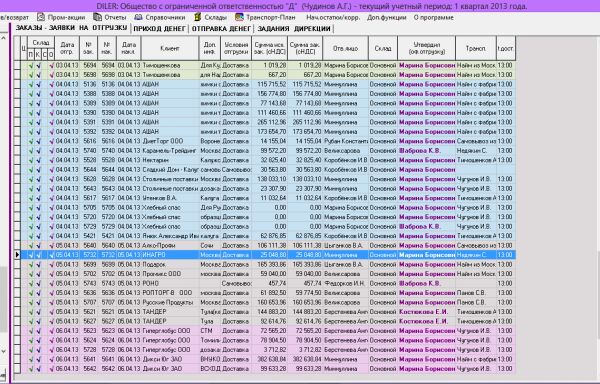Select client cell Русские Продукты
Viewport: 600px width, 384px height.
170,302
